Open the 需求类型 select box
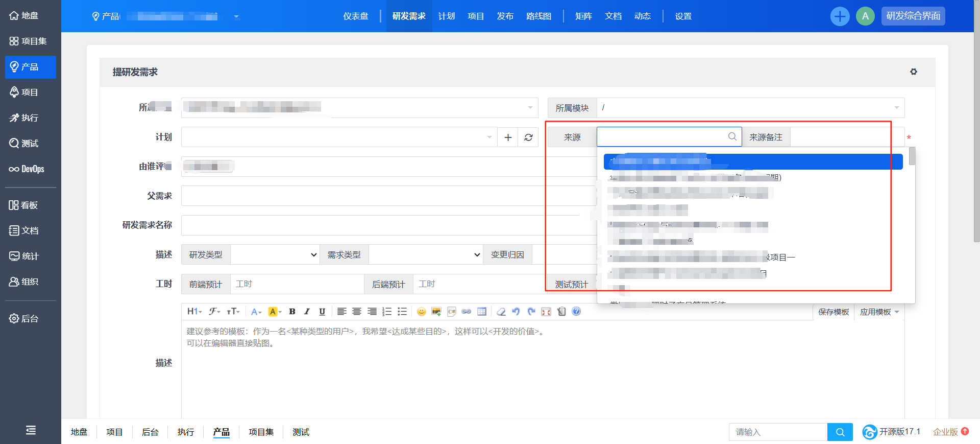Image resolution: width=980 pixels, height=444 pixels. pyautogui.click(x=426, y=254)
